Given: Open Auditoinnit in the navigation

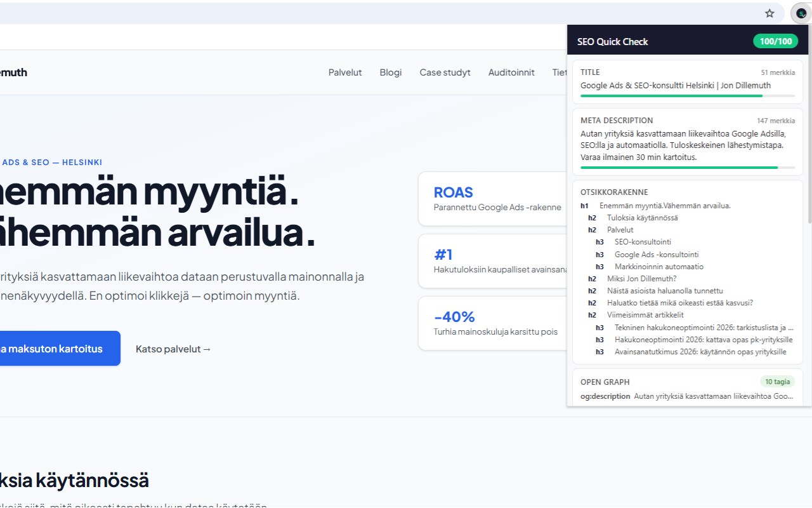Looking at the screenshot, I should pyautogui.click(x=511, y=72).
